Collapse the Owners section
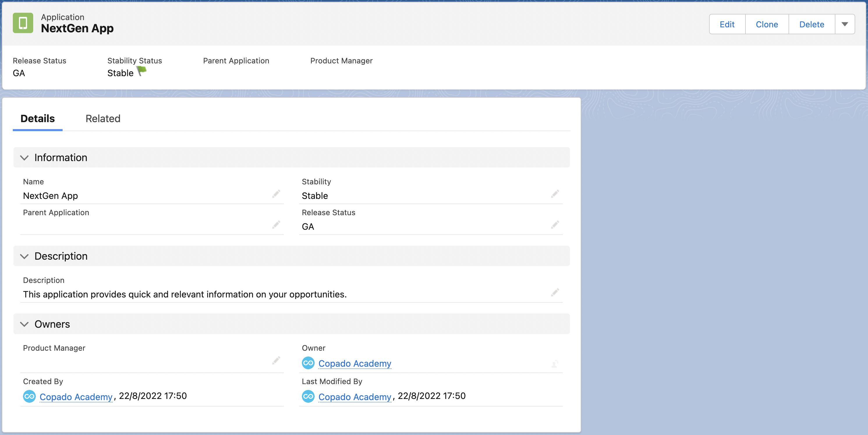868x435 pixels. click(24, 324)
